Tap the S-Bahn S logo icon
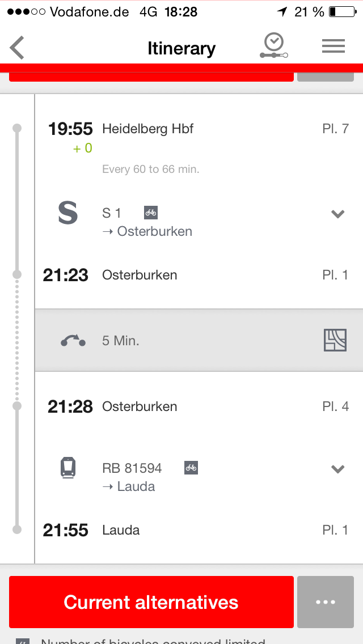Viewport: 363px width, 644px height. [68, 214]
